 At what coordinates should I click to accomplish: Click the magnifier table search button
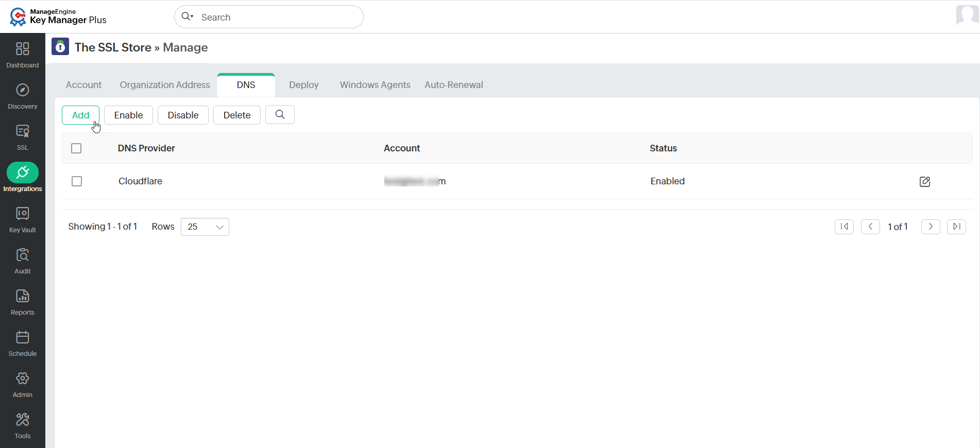pos(280,115)
